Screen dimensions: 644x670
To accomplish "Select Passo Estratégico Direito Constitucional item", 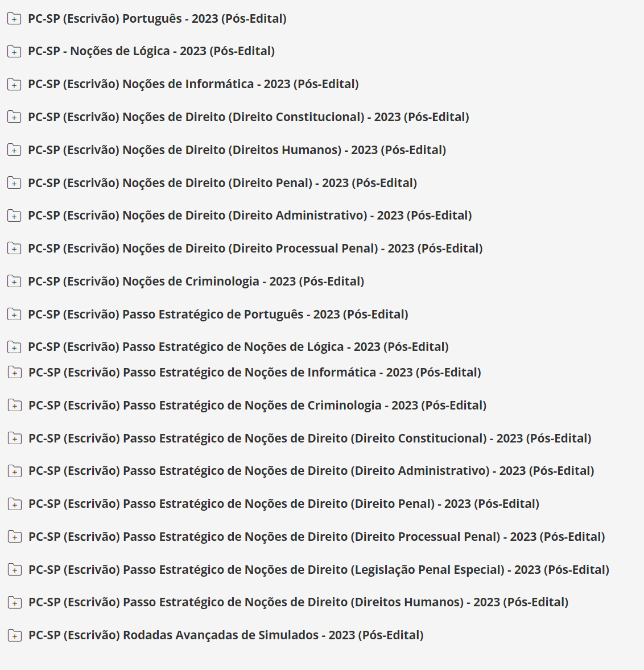I will [309, 439].
